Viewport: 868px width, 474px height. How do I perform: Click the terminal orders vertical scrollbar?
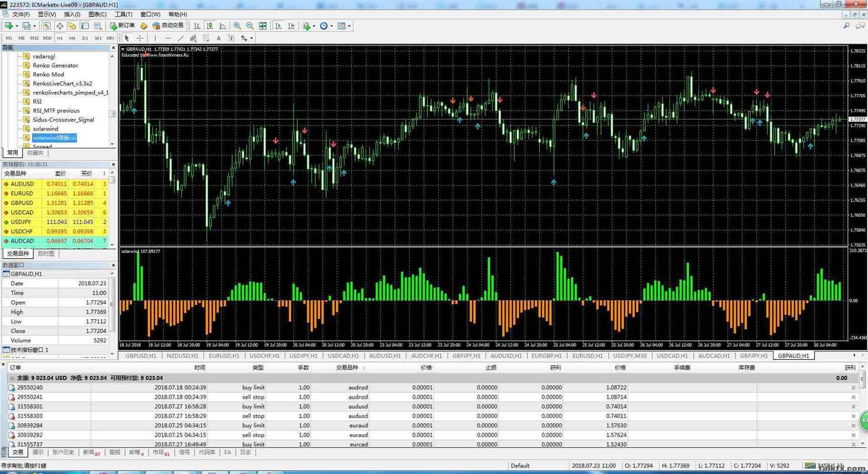click(x=862, y=378)
